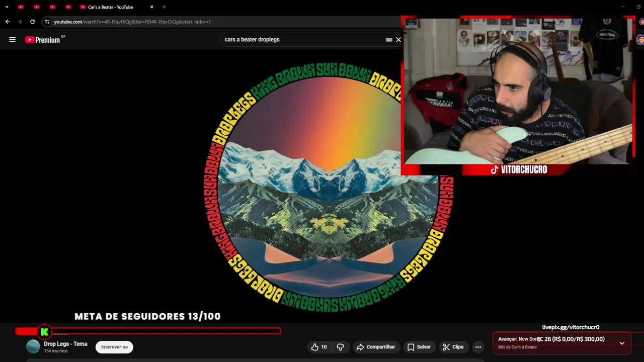Open a new browser tab
This screenshot has width=644, height=362.
click(x=164, y=7)
